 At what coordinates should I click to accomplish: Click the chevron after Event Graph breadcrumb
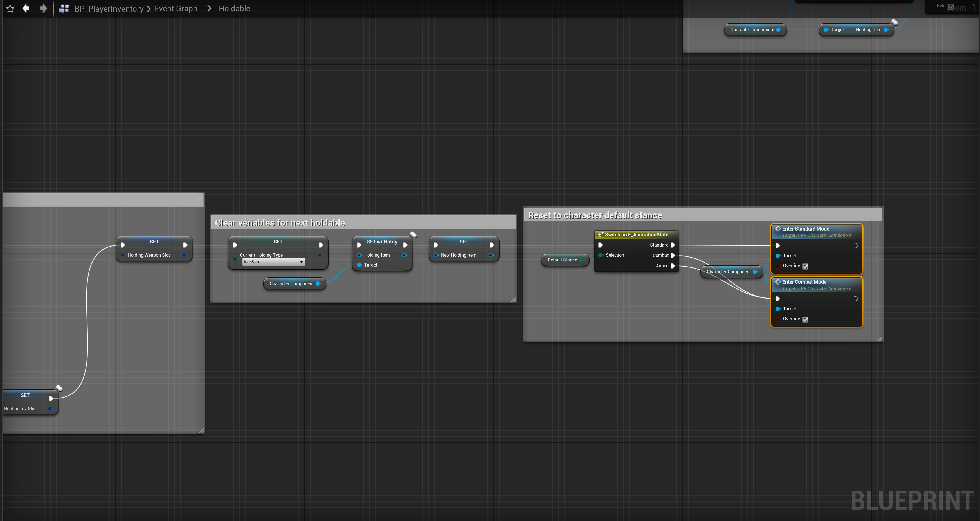[x=209, y=8]
